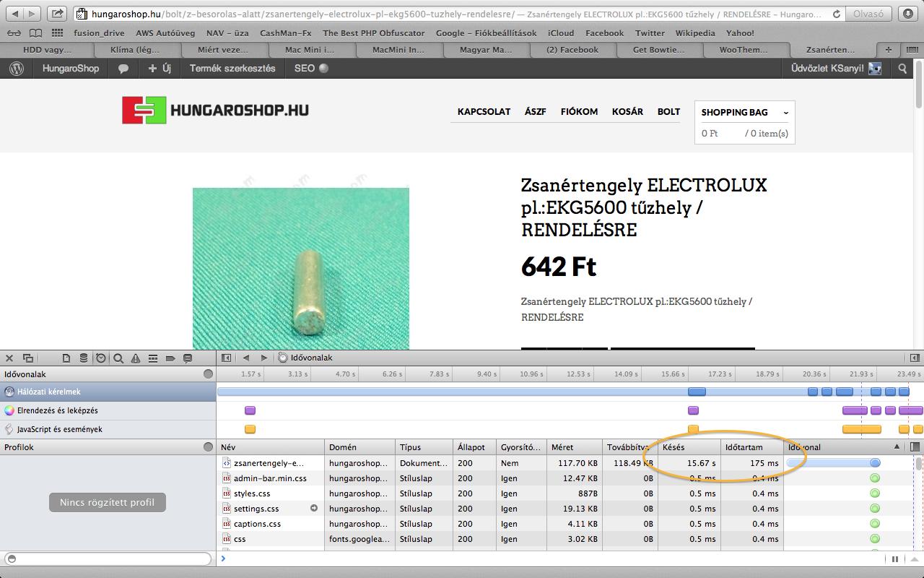Switch to the (2) Facebook tab

click(x=572, y=49)
